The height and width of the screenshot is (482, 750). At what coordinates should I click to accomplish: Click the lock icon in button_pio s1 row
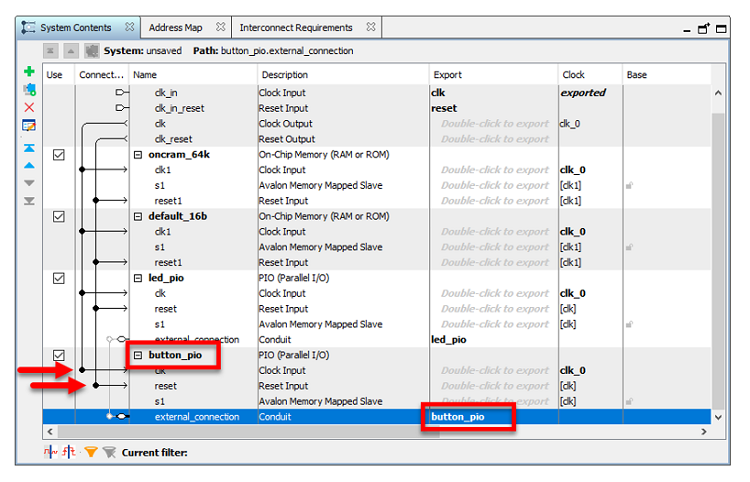point(629,401)
